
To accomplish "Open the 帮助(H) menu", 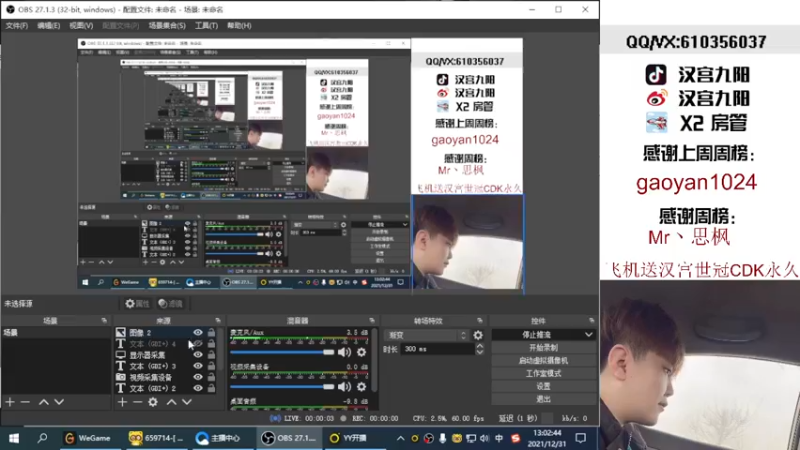I will point(239,26).
